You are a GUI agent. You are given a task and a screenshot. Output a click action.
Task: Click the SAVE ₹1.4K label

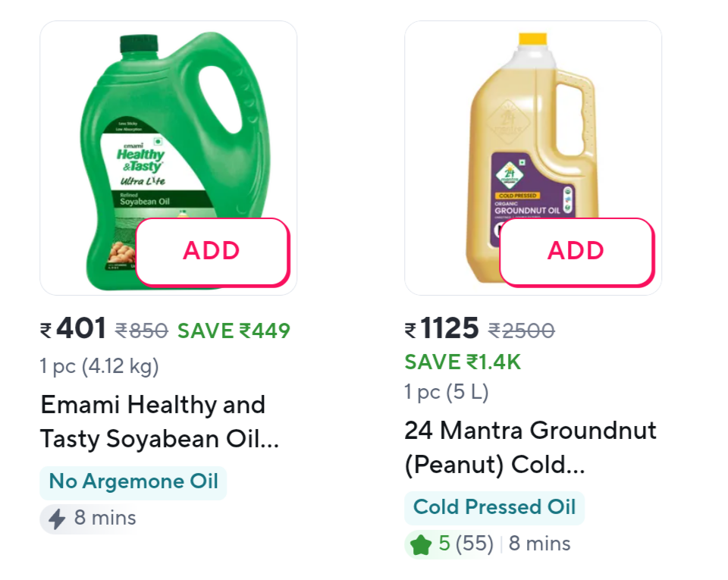tap(463, 362)
